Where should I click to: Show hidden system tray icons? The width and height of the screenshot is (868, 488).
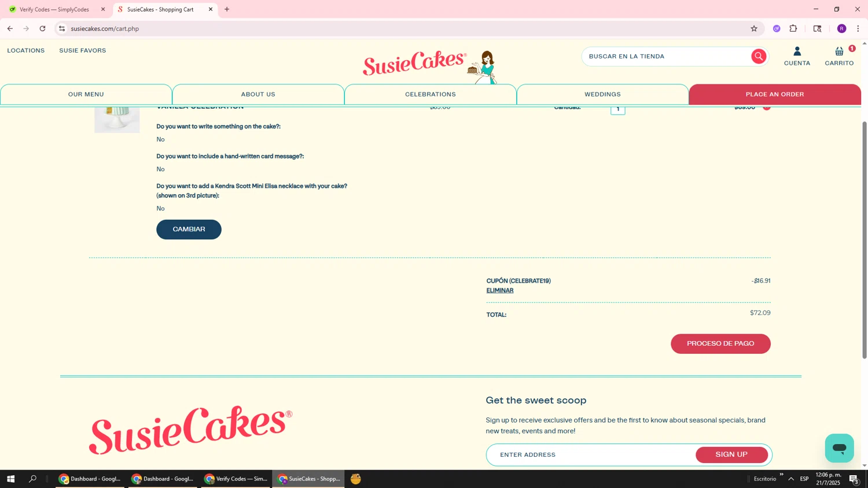[791, 479]
